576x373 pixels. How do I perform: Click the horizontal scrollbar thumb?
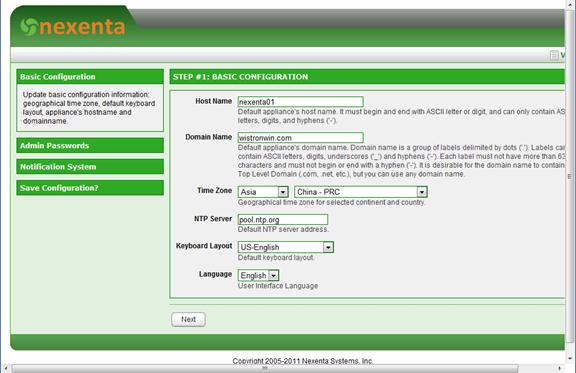[x=265, y=368]
